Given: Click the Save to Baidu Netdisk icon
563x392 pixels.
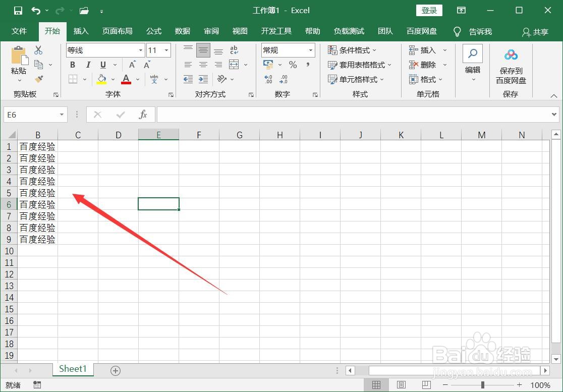Looking at the screenshot, I should pos(511,55).
